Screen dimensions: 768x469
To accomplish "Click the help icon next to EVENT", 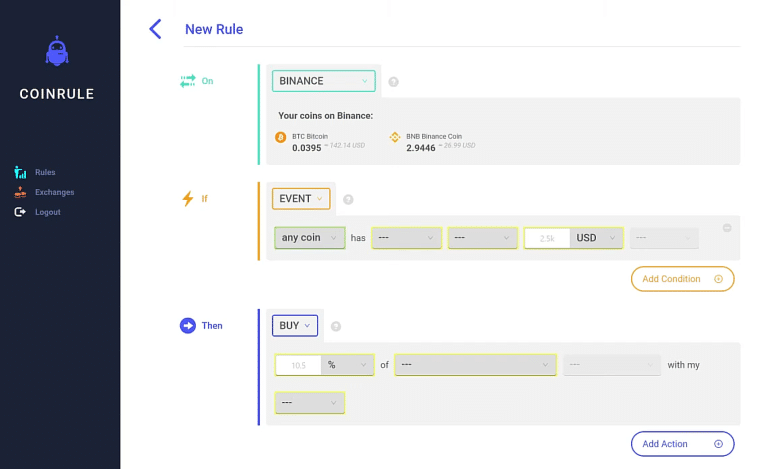I will tap(348, 199).
